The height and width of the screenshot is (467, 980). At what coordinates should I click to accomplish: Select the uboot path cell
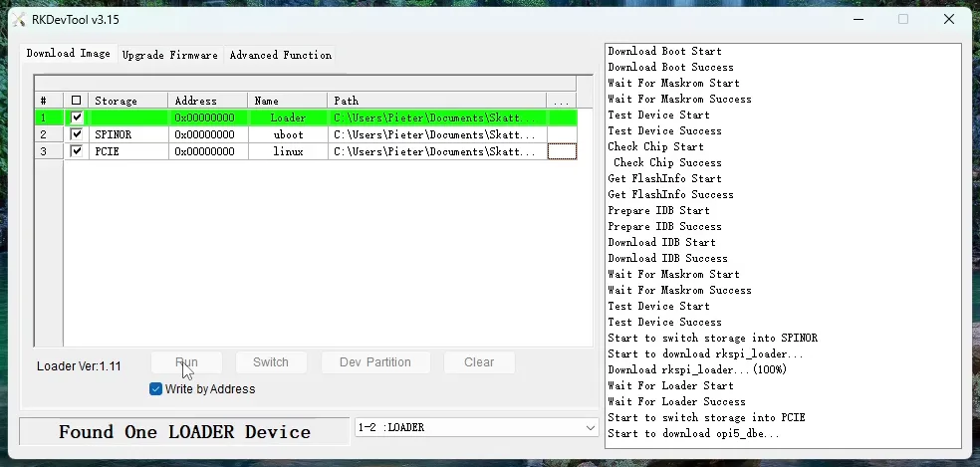[436, 134]
